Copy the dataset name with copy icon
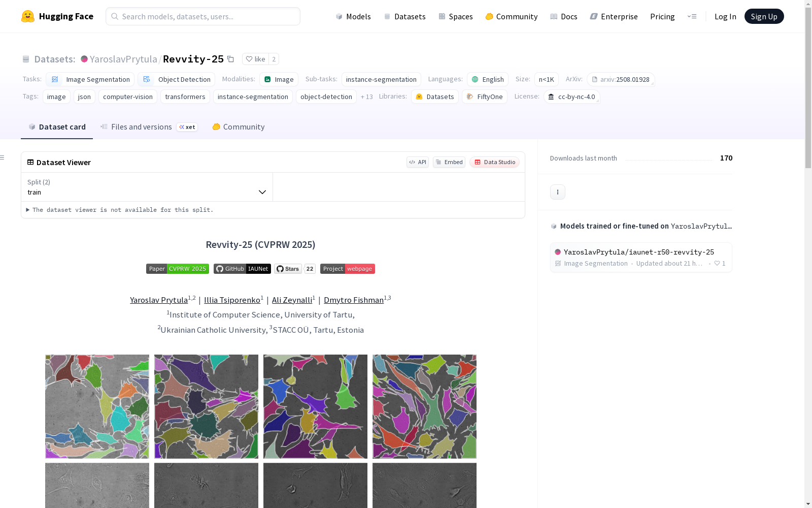812x508 pixels. point(230,59)
